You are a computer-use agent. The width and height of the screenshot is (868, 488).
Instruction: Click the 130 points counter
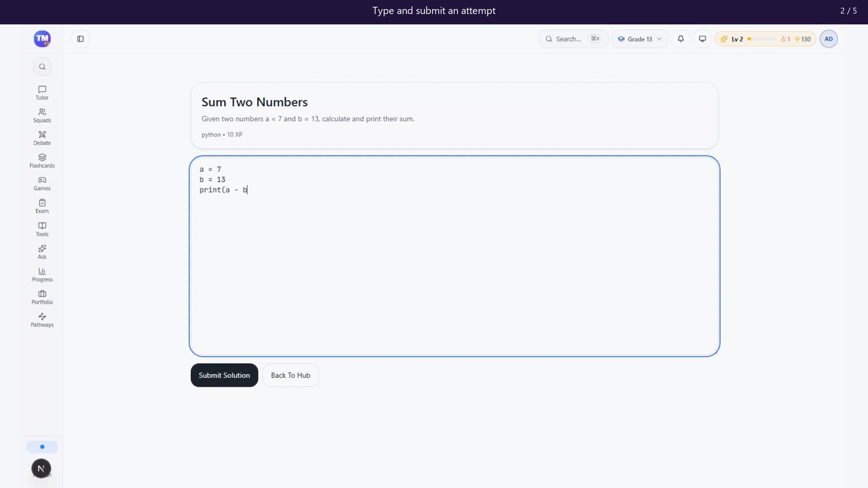pyautogui.click(x=803, y=39)
